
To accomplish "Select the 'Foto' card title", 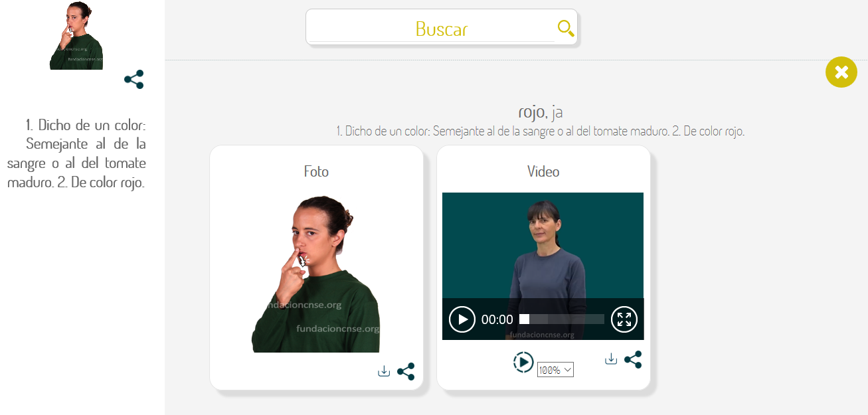I will (316, 171).
